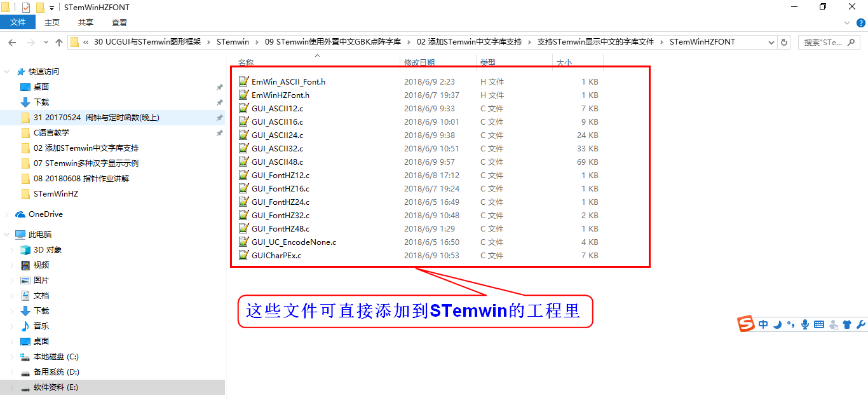This screenshot has width=868, height=402.
Task: Select the EmWinHZFont.h file icon
Action: click(243, 95)
